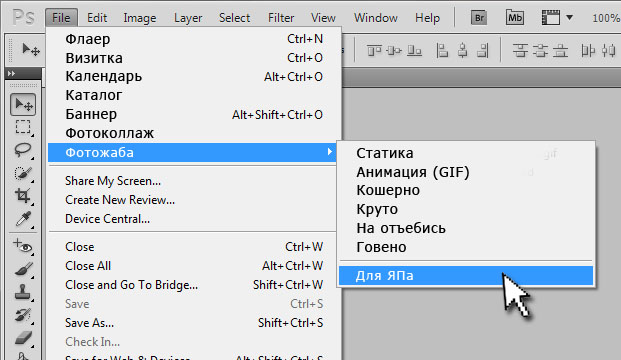Select Статика in the submenu
The width and height of the screenshot is (621, 360).
tap(466, 153)
